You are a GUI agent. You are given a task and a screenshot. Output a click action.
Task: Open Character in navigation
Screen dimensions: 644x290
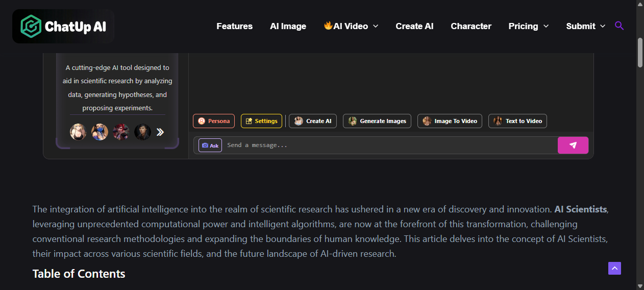pyautogui.click(x=471, y=26)
